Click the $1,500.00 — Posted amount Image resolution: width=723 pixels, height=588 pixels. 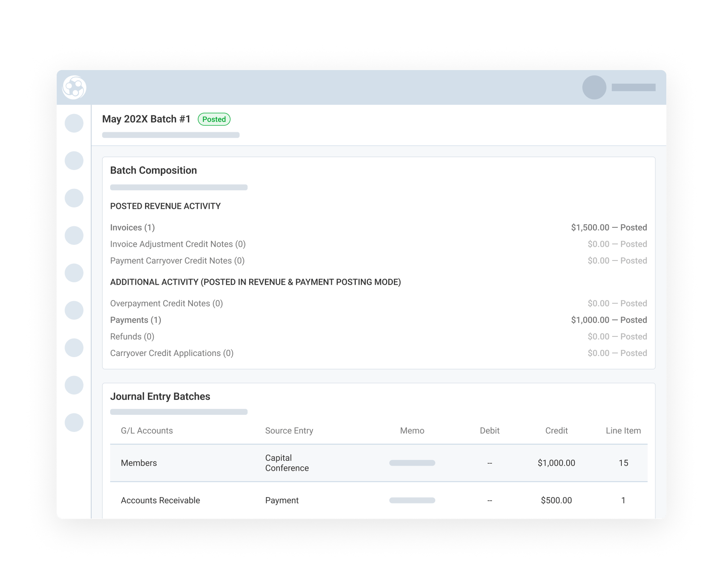609,227
